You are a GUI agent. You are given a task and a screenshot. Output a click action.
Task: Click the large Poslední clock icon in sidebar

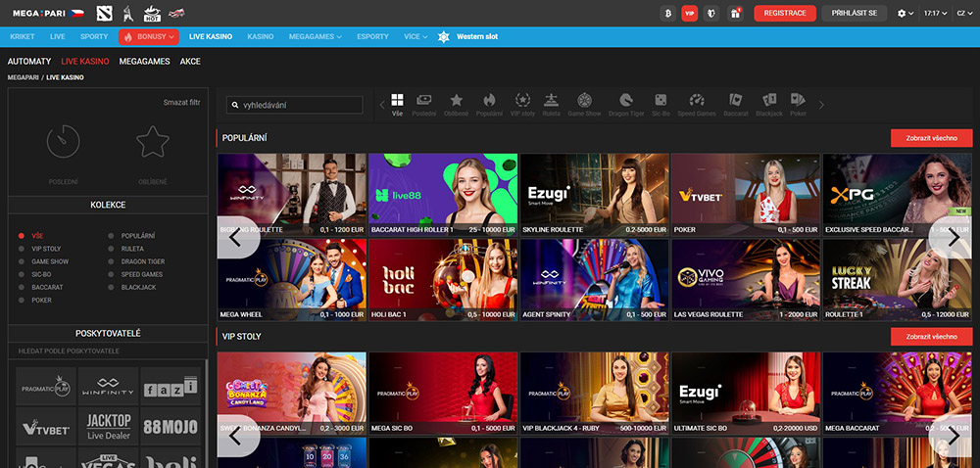[63, 142]
